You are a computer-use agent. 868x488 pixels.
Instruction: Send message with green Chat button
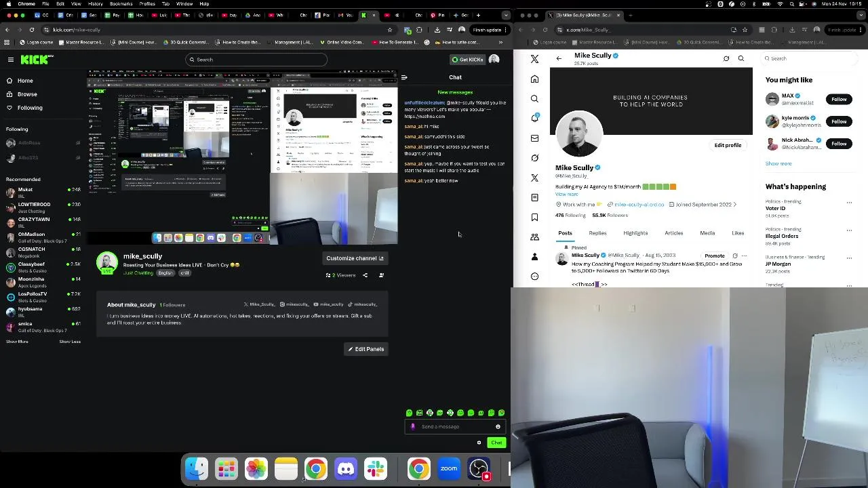click(497, 443)
